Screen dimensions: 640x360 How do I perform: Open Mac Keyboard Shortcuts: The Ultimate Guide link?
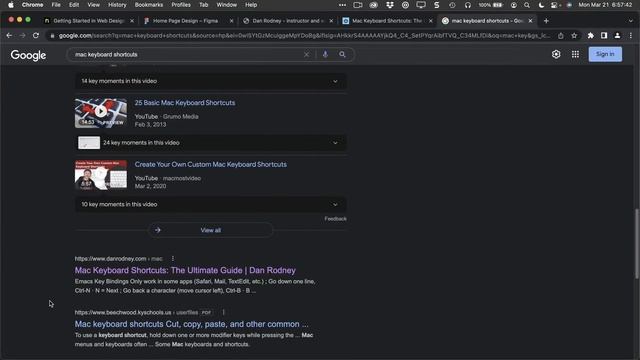click(x=185, y=270)
